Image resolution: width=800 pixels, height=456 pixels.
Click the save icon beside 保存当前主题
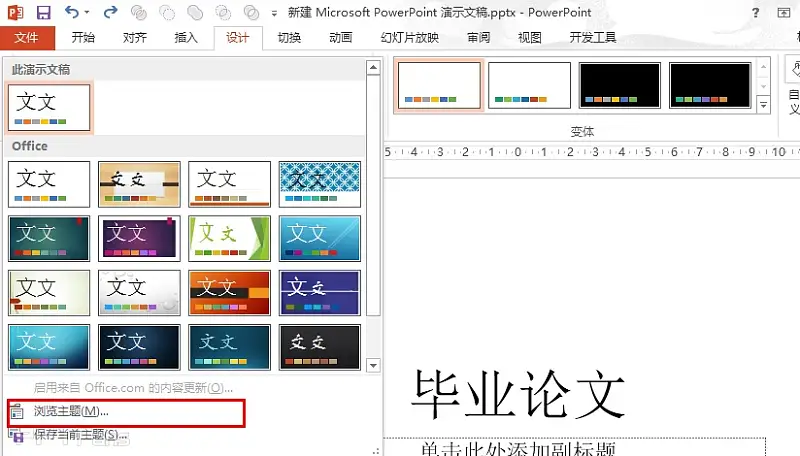pyautogui.click(x=17, y=436)
